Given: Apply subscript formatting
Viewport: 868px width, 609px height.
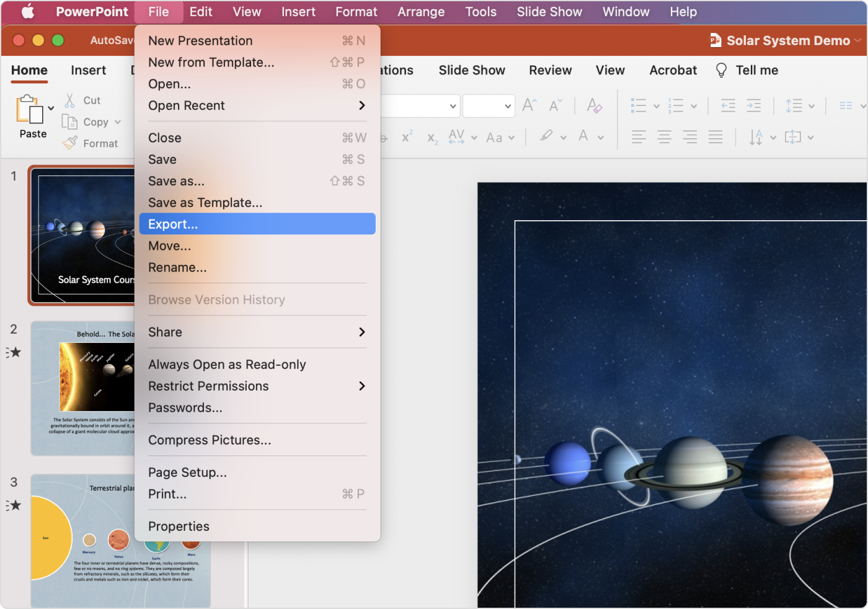Looking at the screenshot, I should tap(433, 138).
